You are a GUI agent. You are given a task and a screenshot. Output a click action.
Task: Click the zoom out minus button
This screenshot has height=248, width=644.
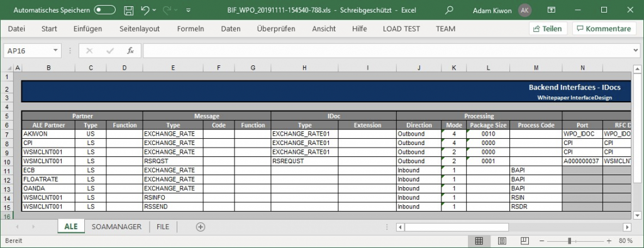pyautogui.click(x=542, y=240)
